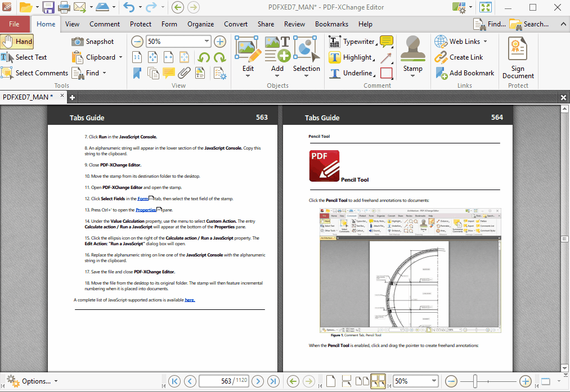Image resolution: width=570 pixels, height=392 pixels.
Task: Select the Arrow line annotation tool
Action: [387, 57]
